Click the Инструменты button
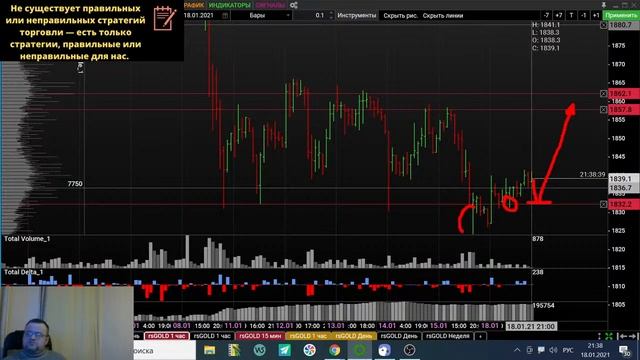Image resolution: width=640 pixels, height=360 pixels. pyautogui.click(x=357, y=16)
